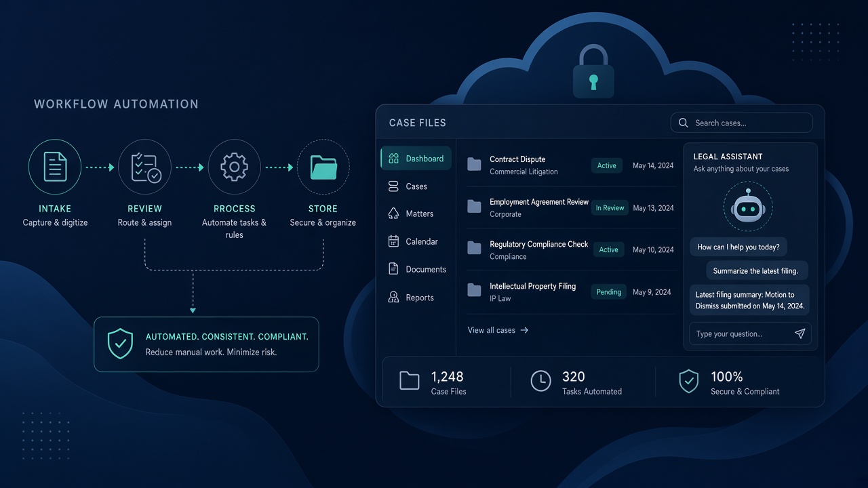868x488 pixels.
Task: Click the arrow next to View all cases
Action: tap(524, 330)
